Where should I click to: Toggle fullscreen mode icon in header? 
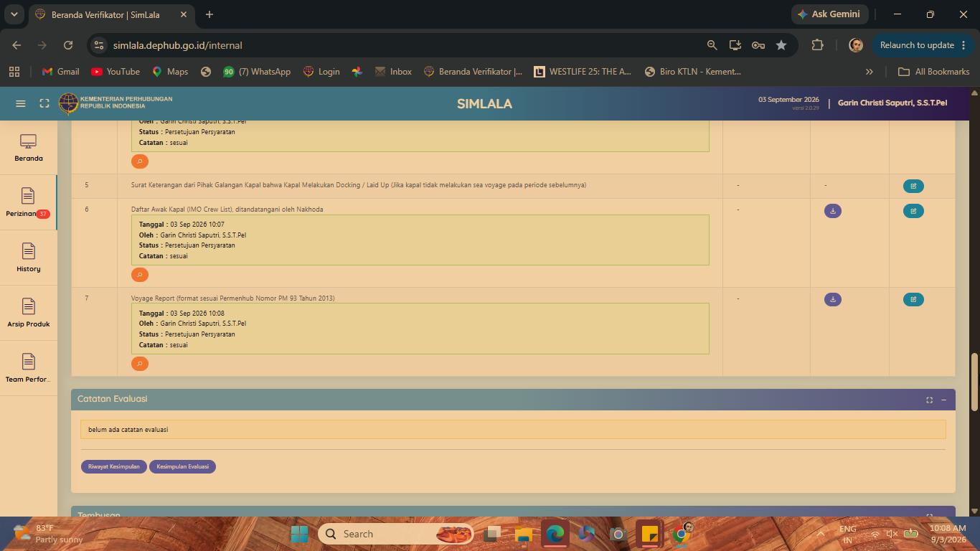pos(44,103)
